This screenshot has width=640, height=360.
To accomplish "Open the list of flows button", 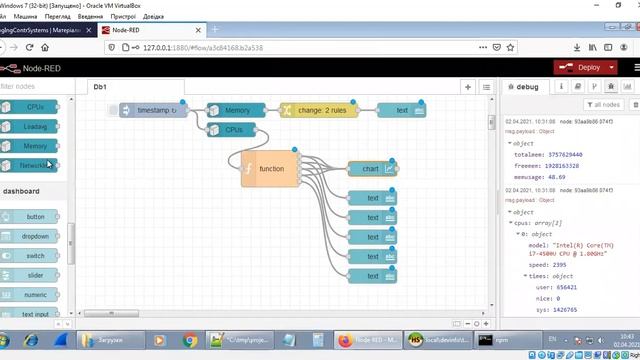I will tap(486, 87).
